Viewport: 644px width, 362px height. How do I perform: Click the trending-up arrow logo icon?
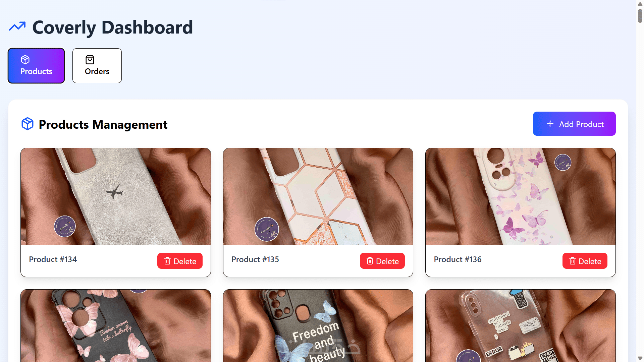click(17, 26)
